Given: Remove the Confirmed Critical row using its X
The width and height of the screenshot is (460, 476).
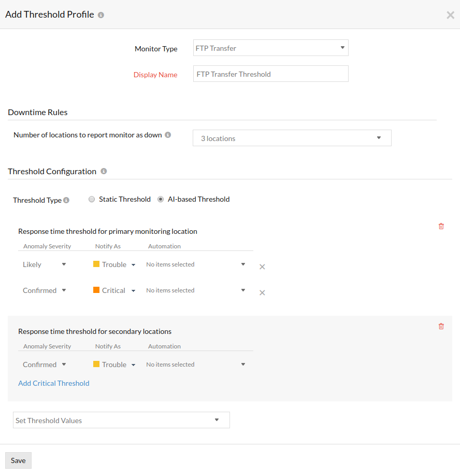Looking at the screenshot, I should point(262,292).
